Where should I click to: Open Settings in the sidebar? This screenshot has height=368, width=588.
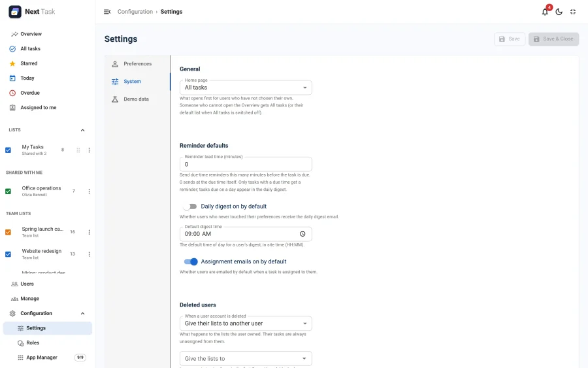[x=48, y=328]
